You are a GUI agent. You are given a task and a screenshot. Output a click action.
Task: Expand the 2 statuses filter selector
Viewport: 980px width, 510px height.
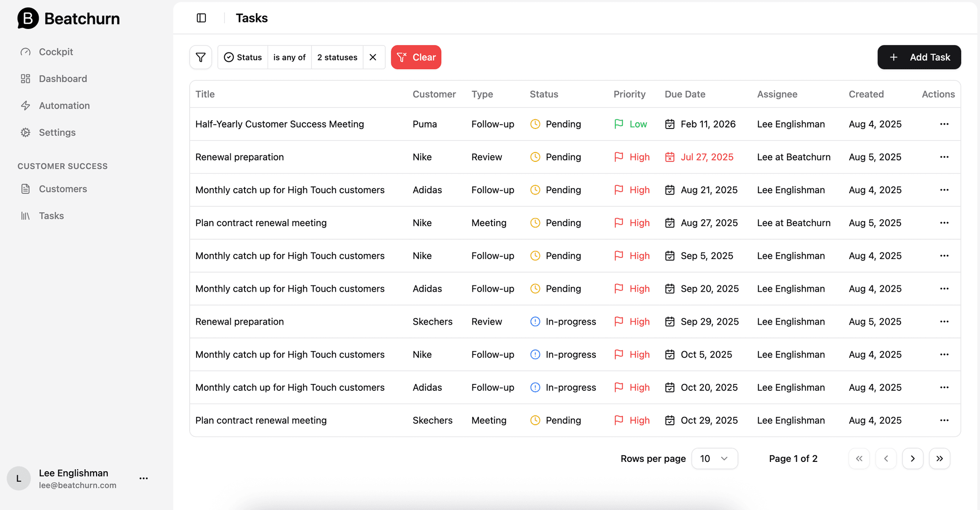pyautogui.click(x=337, y=57)
